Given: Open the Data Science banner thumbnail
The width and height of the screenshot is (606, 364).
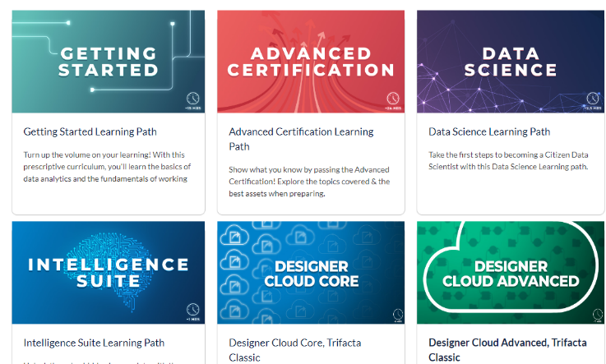Looking at the screenshot, I should coord(511,62).
